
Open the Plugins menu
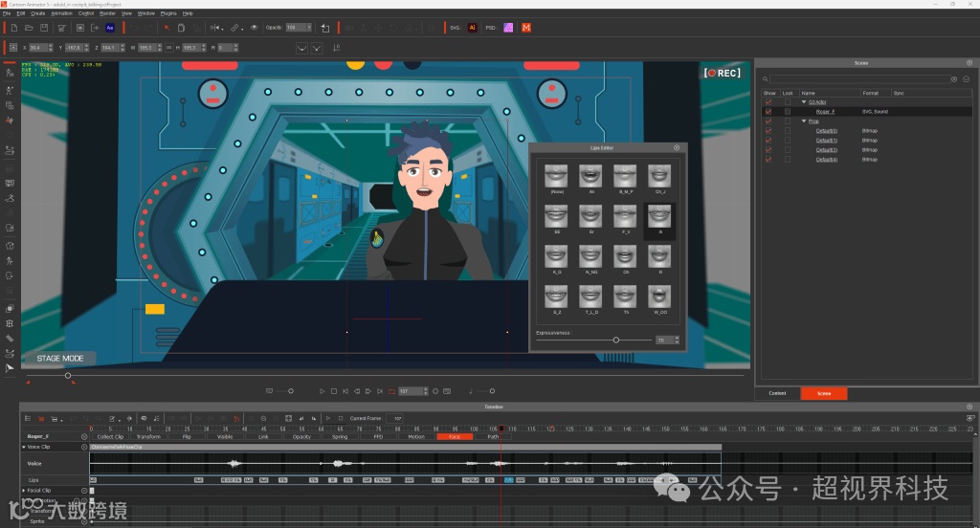pyautogui.click(x=168, y=13)
